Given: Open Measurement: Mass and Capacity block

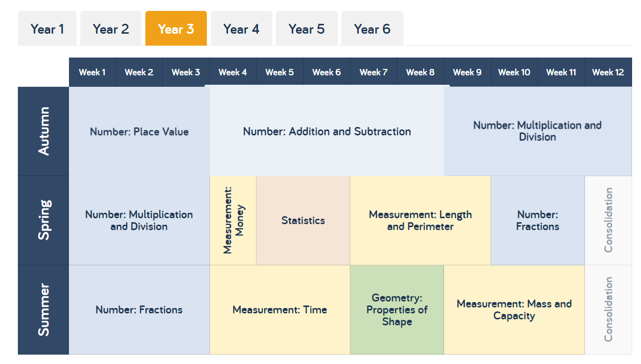Looking at the screenshot, I should (514, 310).
